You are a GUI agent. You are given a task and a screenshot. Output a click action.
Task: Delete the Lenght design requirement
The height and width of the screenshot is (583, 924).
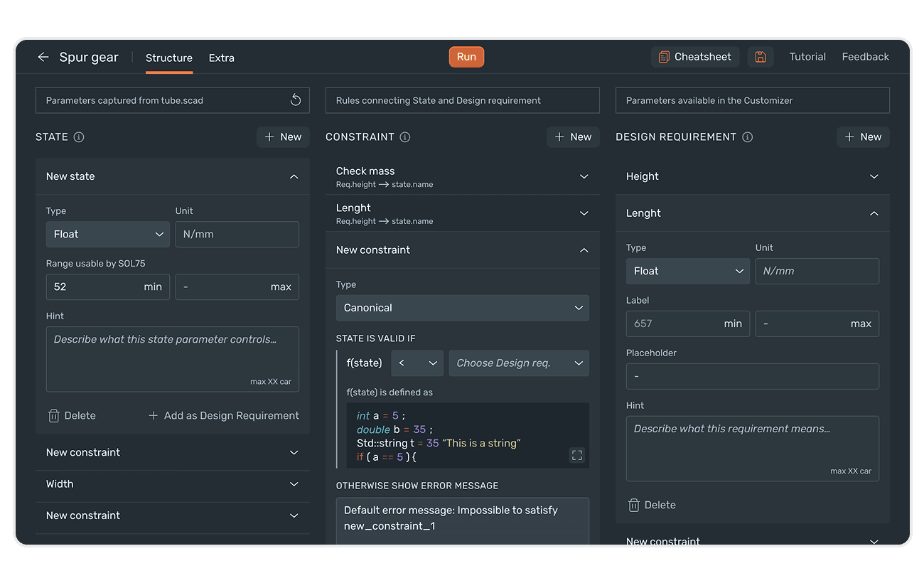652,506
